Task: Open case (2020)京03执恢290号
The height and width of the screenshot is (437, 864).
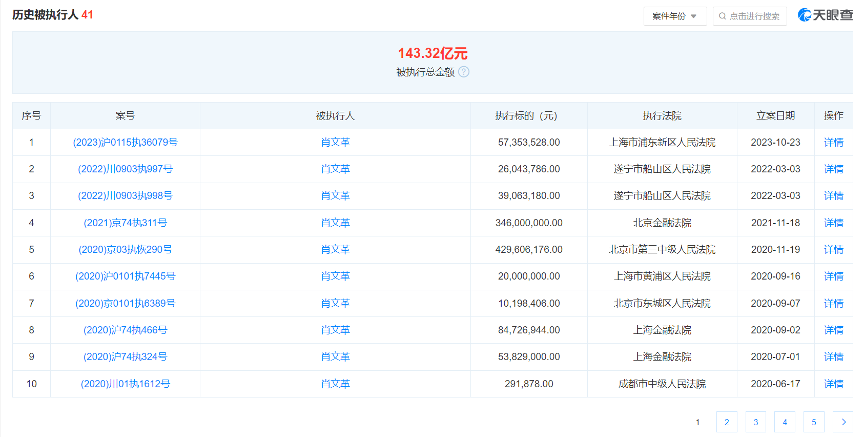Action: [125, 250]
